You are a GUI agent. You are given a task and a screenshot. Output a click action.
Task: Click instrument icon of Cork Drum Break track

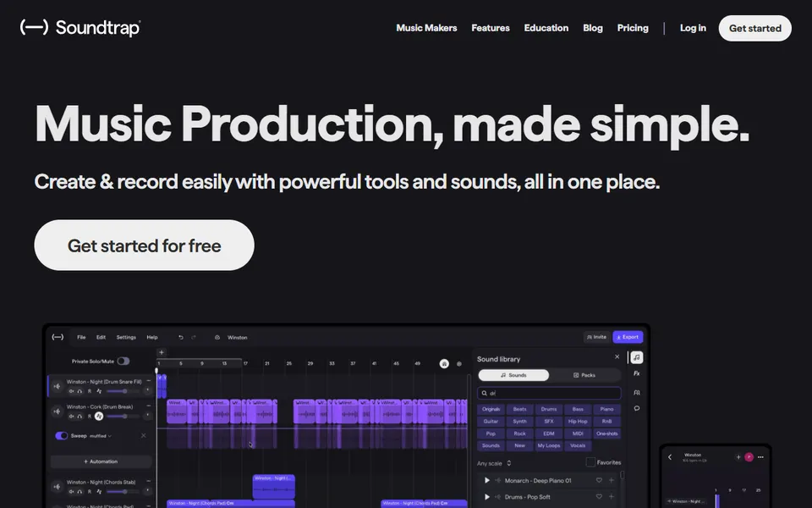[57, 411]
